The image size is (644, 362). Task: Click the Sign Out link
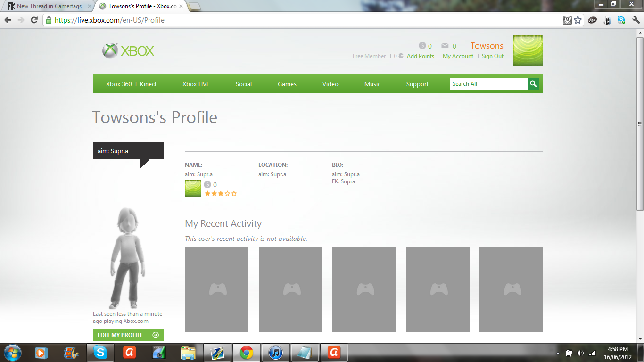(493, 56)
